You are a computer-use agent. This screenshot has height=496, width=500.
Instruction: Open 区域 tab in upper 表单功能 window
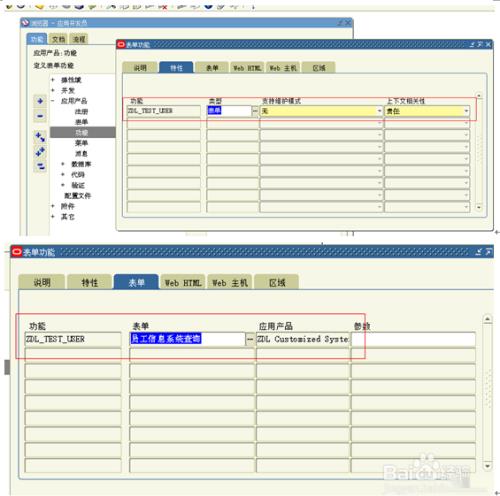pyautogui.click(x=319, y=68)
